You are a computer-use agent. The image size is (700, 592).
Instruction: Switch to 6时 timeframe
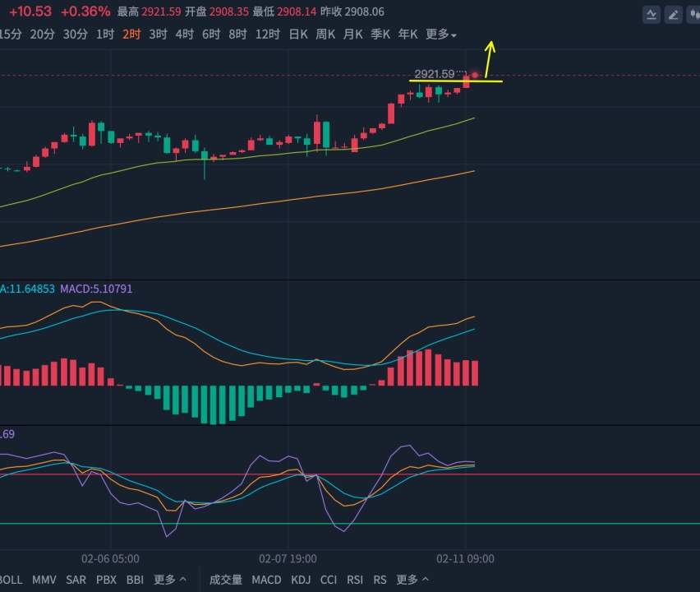[x=211, y=35]
